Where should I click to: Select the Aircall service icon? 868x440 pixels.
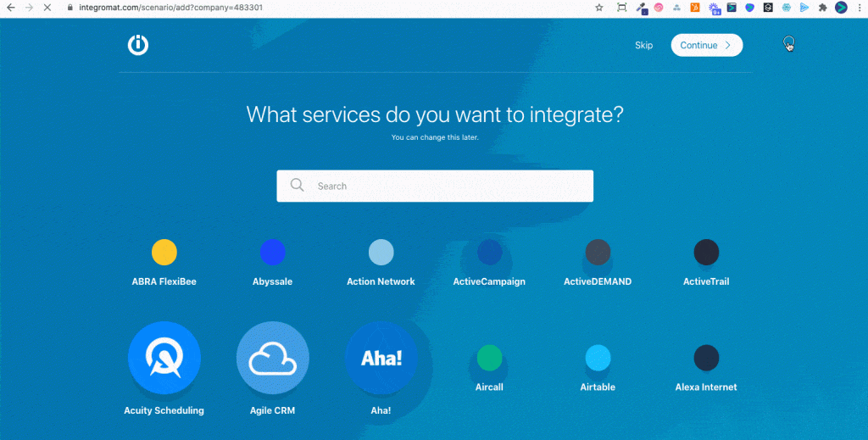[489, 358]
